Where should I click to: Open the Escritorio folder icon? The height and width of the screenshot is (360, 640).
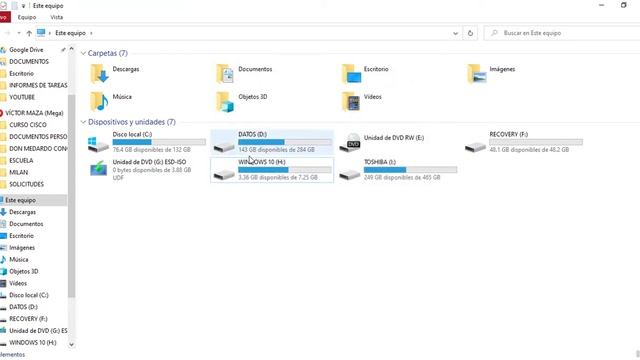pos(351,74)
